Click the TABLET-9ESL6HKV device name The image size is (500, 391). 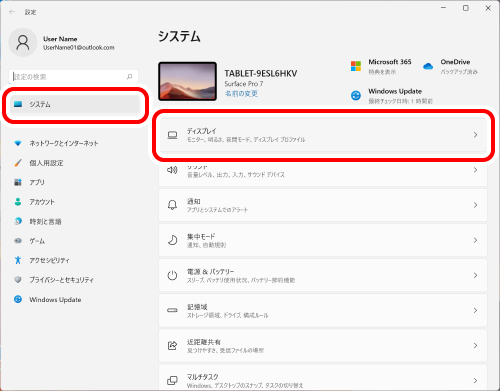point(261,73)
